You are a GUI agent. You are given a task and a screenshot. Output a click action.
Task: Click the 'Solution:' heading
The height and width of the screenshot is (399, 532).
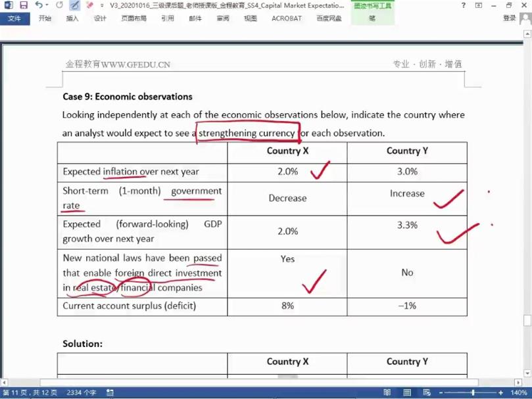[82, 344]
